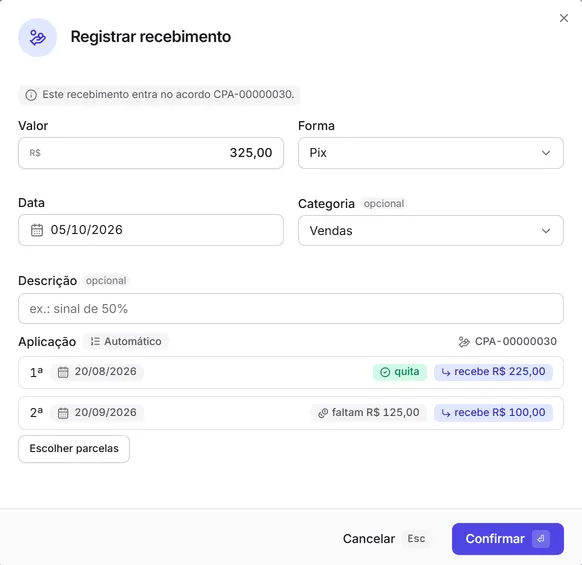Click the Esc key hint badge
The image size is (582, 565).
click(416, 539)
